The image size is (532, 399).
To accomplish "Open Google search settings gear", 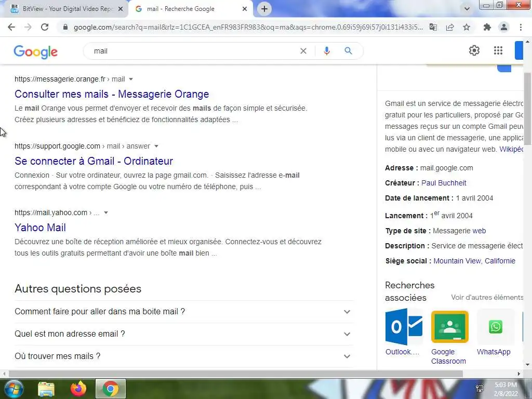I will coord(474,50).
